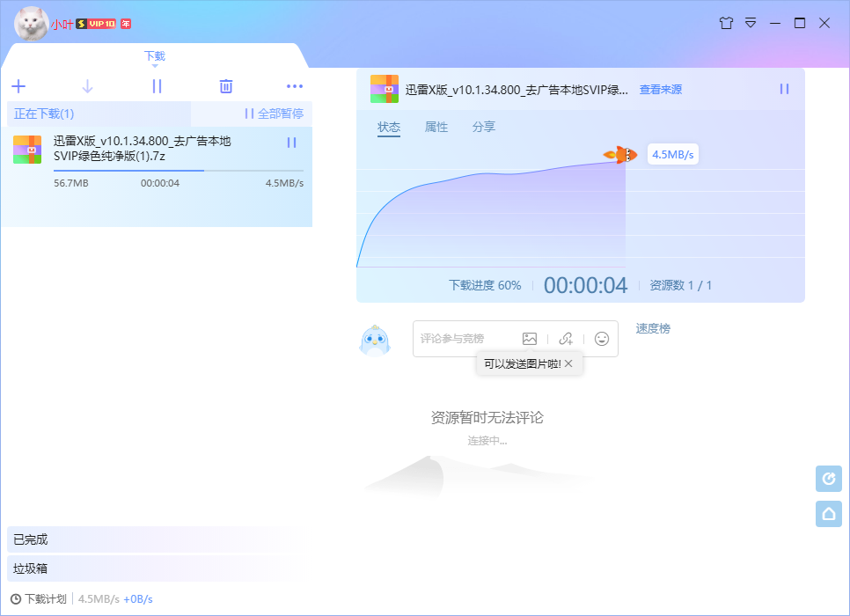Open the skin shirt icon
The height and width of the screenshot is (616, 850).
[x=727, y=23]
